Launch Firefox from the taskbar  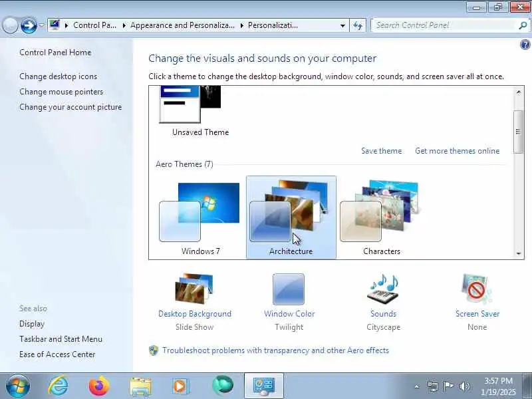[x=98, y=386]
